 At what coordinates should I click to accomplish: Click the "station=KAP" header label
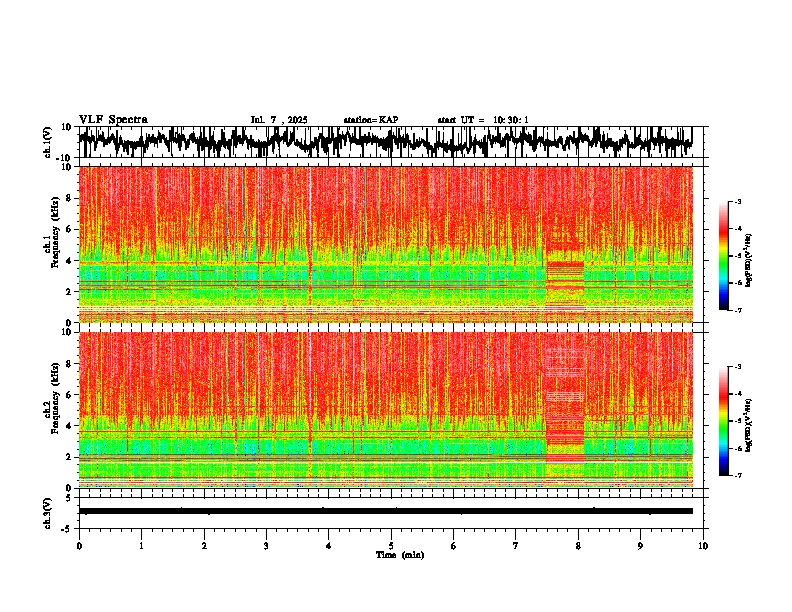click(x=371, y=120)
